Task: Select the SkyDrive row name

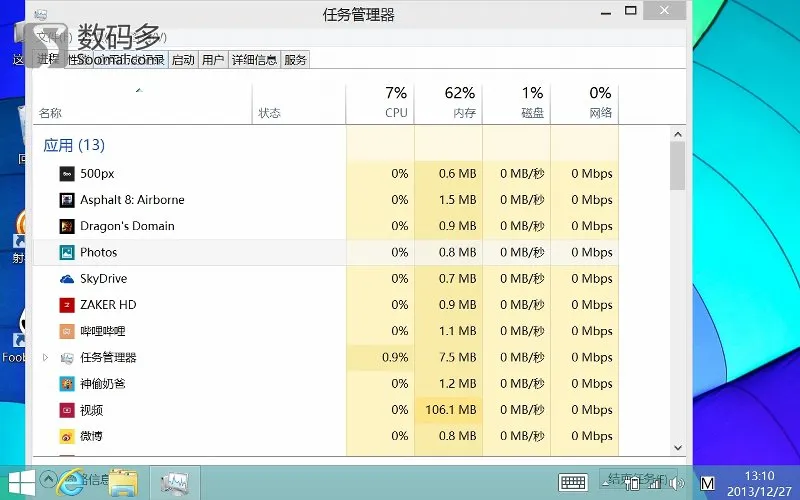Action: [x=104, y=279]
